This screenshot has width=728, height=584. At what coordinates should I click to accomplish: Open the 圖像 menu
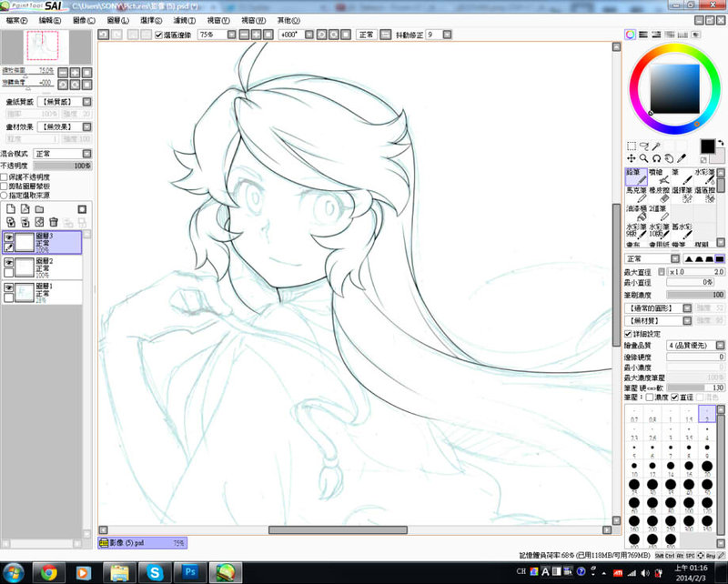(84, 20)
